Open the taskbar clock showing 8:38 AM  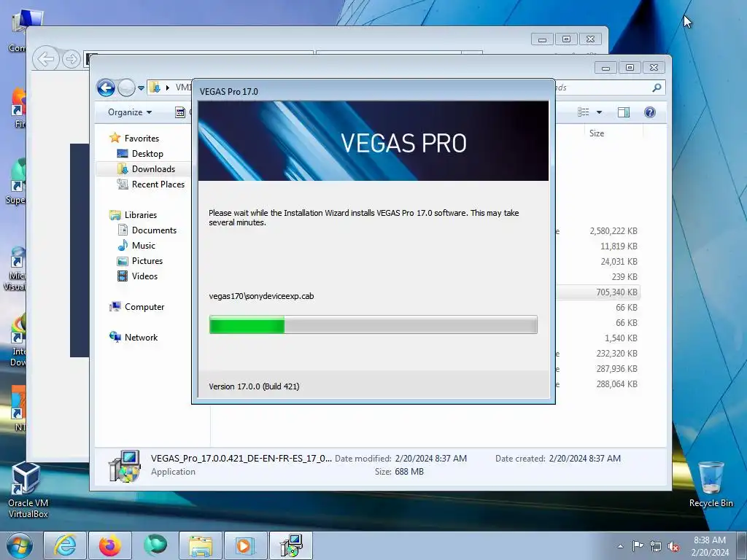[710, 546]
